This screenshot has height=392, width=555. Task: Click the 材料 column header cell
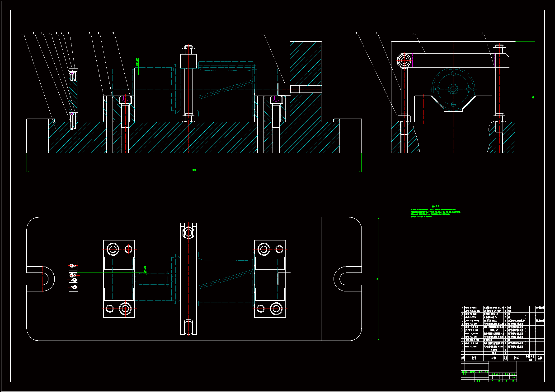516,358
